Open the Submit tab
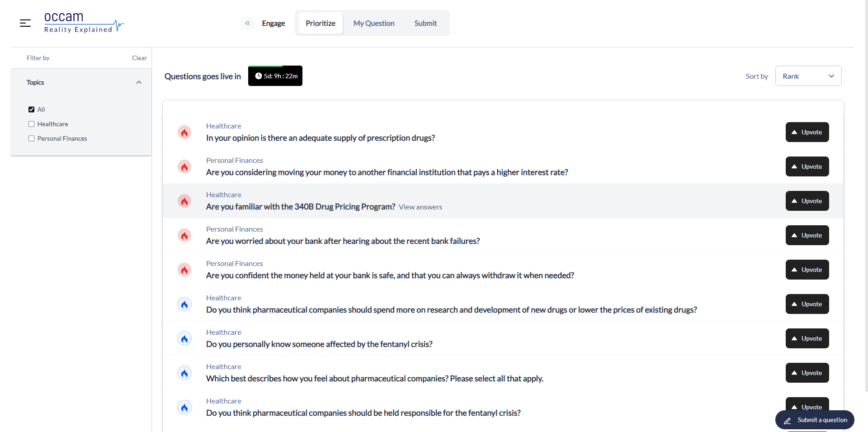868x432 pixels. (x=425, y=23)
